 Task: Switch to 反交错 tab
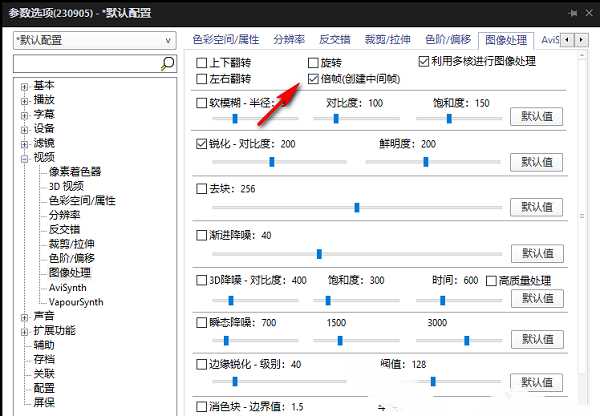tap(335, 39)
